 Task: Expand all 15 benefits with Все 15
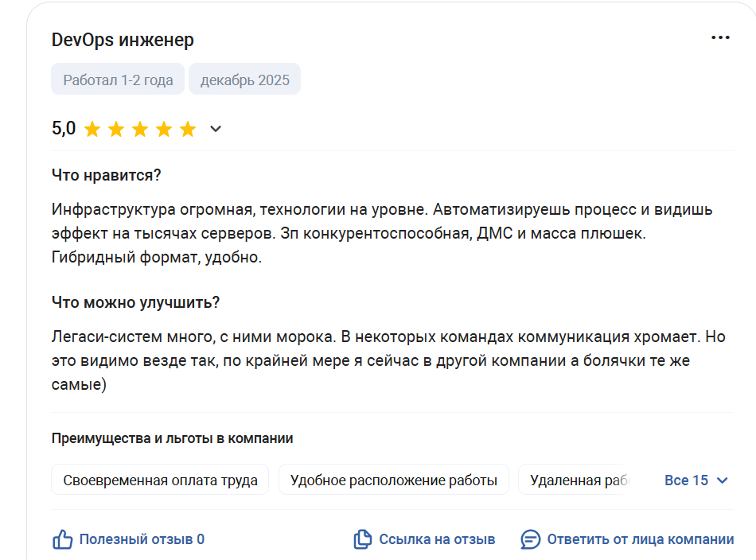(686, 480)
